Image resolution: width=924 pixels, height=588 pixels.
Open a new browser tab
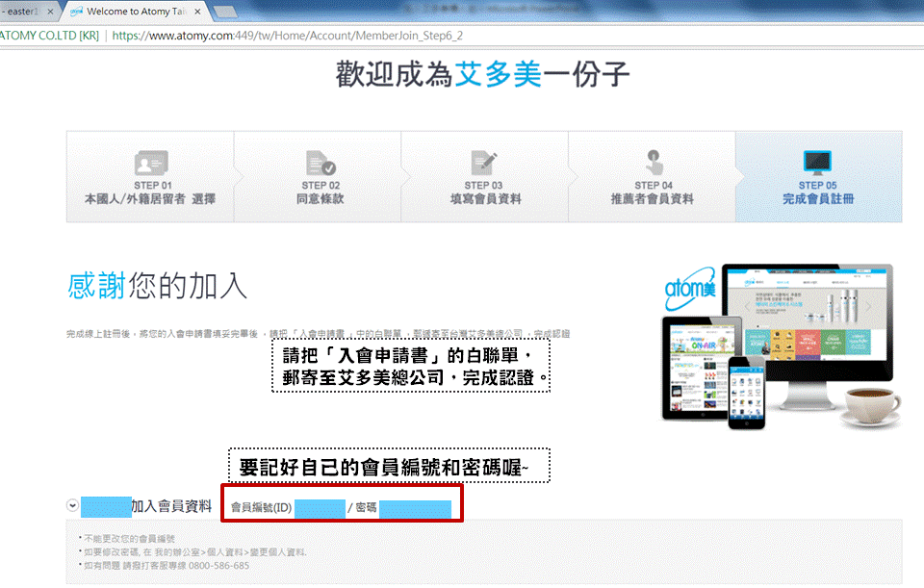point(225,12)
